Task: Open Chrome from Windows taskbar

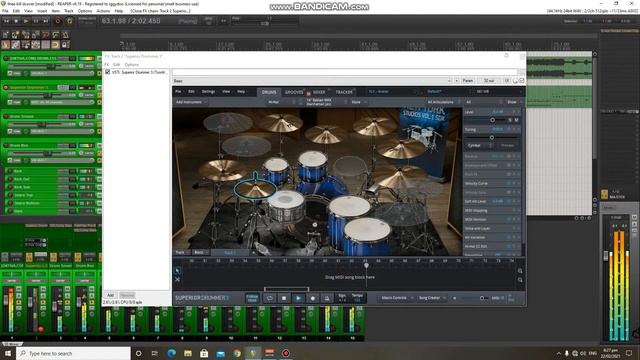Action: (237, 353)
